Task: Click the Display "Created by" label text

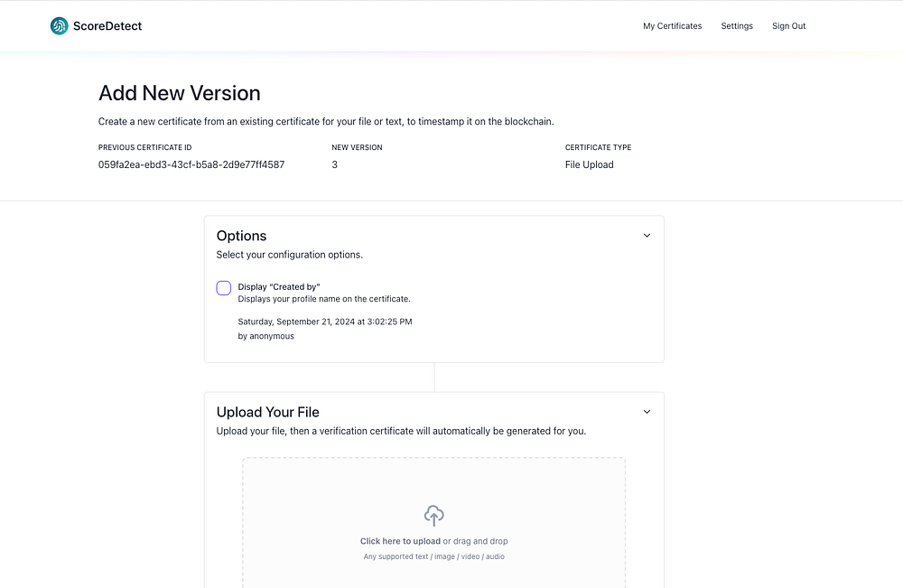Action: pos(279,287)
